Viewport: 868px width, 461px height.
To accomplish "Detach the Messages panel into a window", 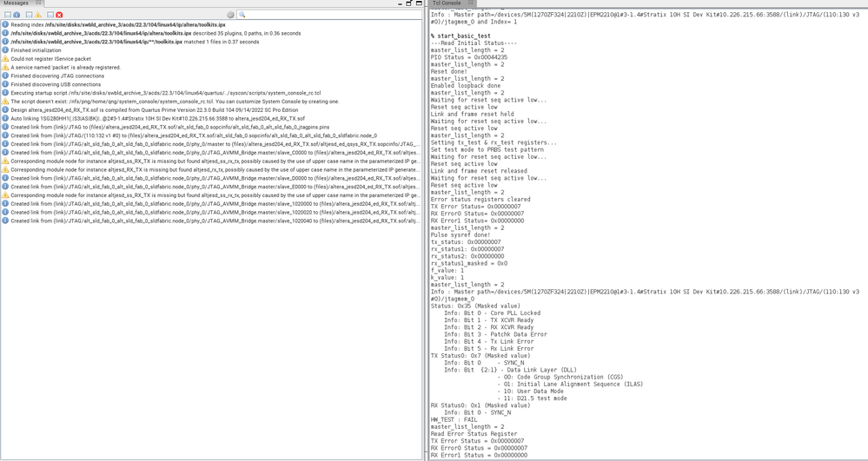I will 409,3.
